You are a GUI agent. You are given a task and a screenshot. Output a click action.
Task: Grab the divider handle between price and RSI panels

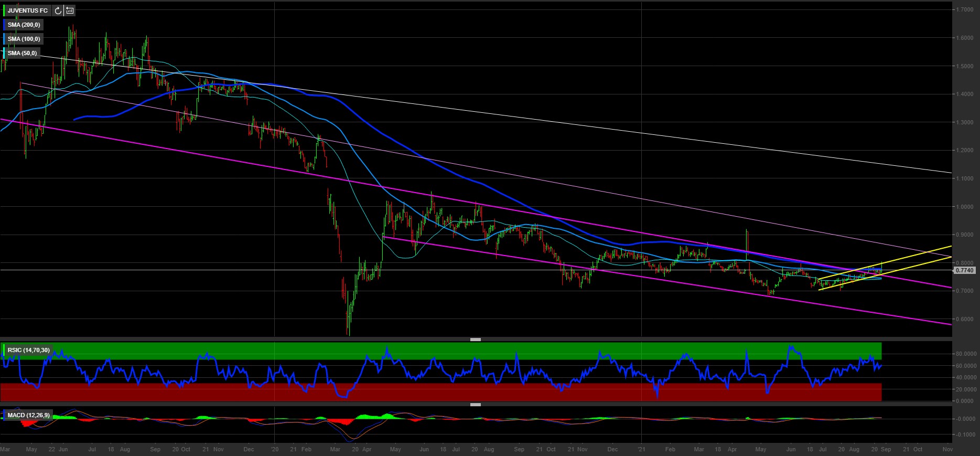pos(476,340)
